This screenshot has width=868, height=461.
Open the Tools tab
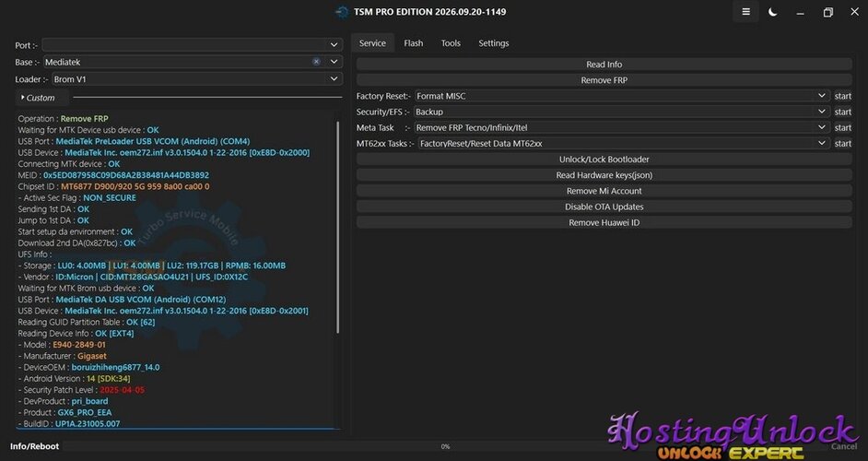coord(451,43)
